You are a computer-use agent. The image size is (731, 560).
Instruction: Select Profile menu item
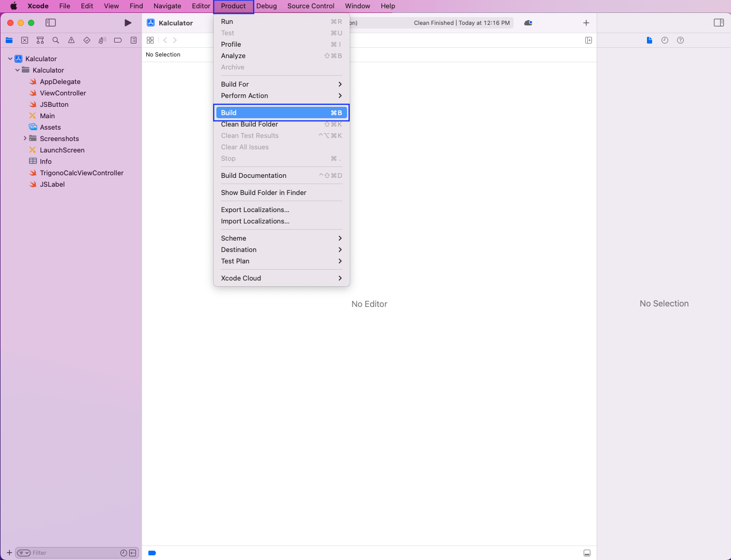tap(282, 44)
